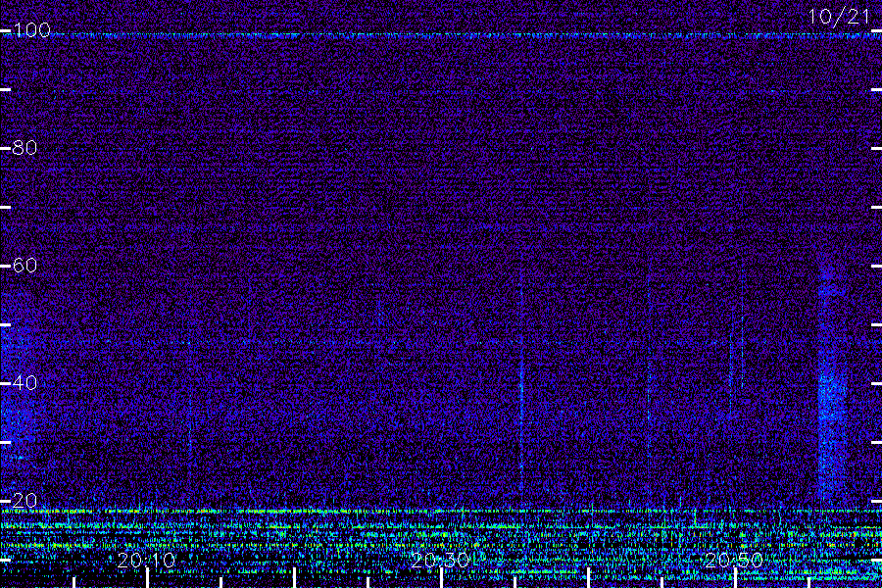Click the 20:30 time axis label
This screenshot has height=588, width=882.
(440, 560)
